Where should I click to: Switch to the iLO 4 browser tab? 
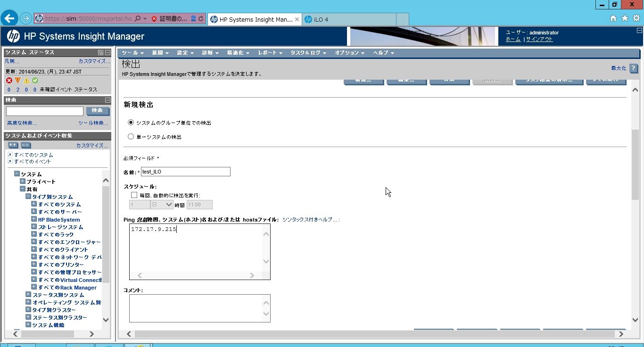(x=349, y=19)
